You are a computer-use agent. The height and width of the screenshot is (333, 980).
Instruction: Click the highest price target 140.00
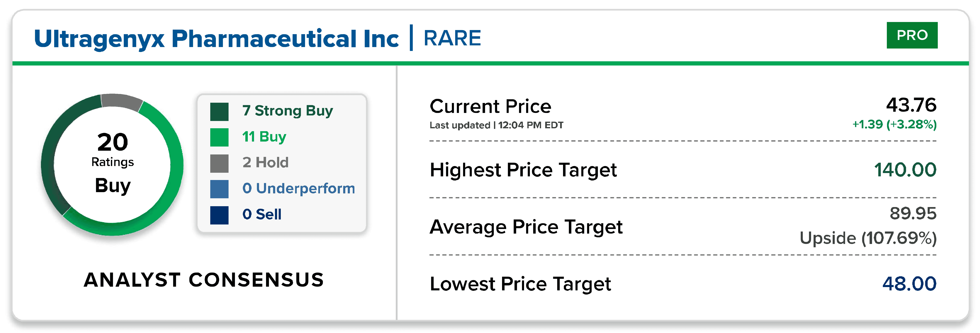[x=905, y=170]
